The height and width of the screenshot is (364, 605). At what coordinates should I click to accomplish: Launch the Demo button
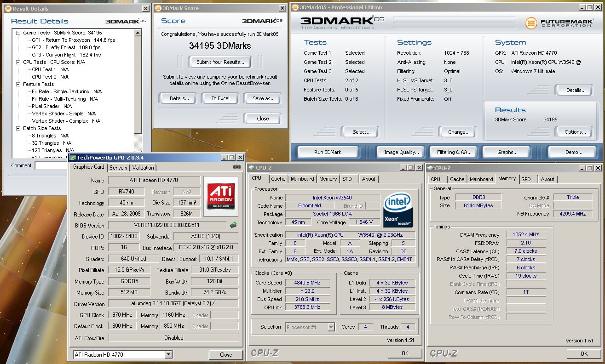click(x=573, y=152)
